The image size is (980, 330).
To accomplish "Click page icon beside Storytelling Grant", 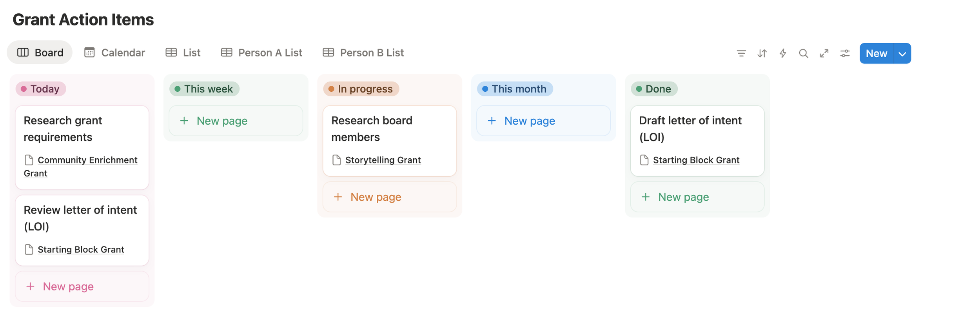I will (336, 160).
